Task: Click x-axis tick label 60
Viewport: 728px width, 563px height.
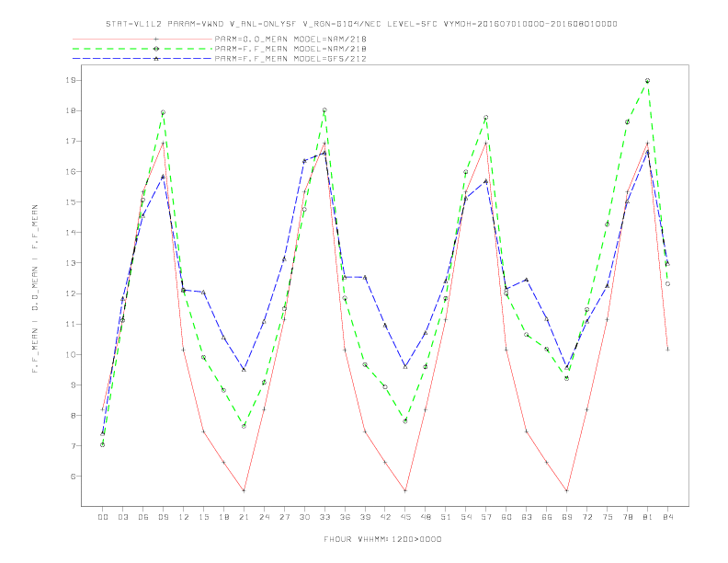Action: (506, 517)
